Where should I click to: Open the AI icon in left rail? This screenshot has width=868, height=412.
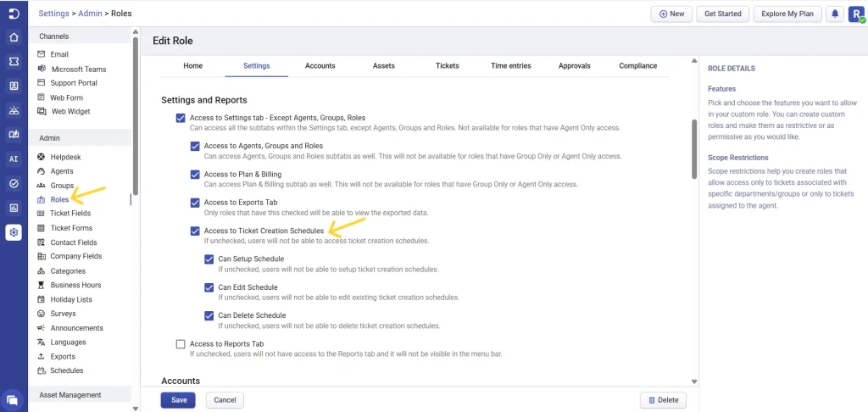(14, 159)
